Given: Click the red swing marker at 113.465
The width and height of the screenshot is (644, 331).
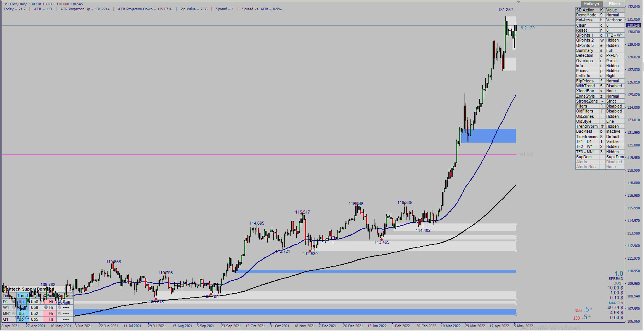Looking at the screenshot, I should coord(381,239).
